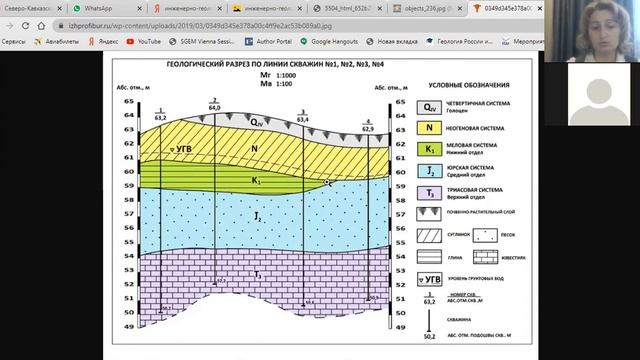
Task: Switch to the 5504_html_652b7 tab
Action: coord(348,8)
